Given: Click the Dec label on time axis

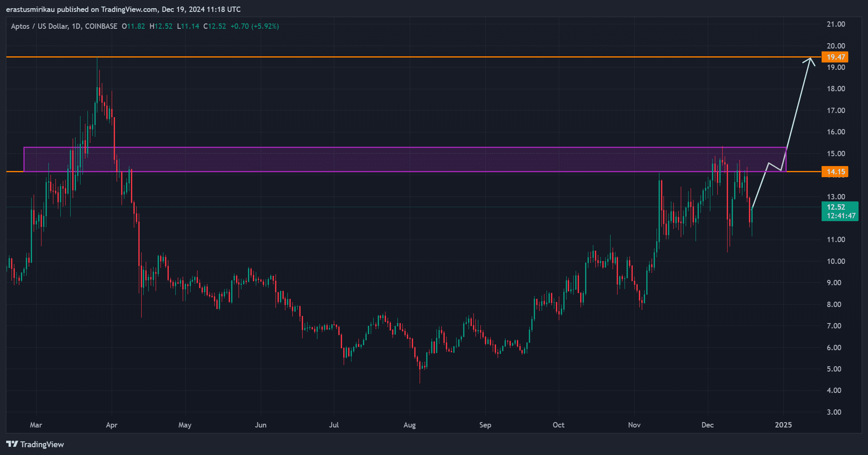Looking at the screenshot, I should (707, 425).
